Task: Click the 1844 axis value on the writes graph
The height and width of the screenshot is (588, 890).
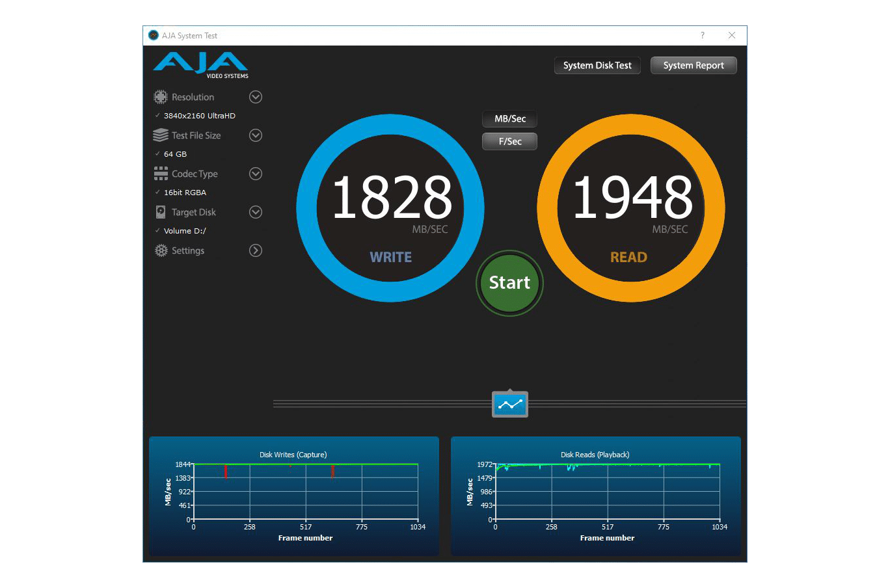Action: point(183,464)
